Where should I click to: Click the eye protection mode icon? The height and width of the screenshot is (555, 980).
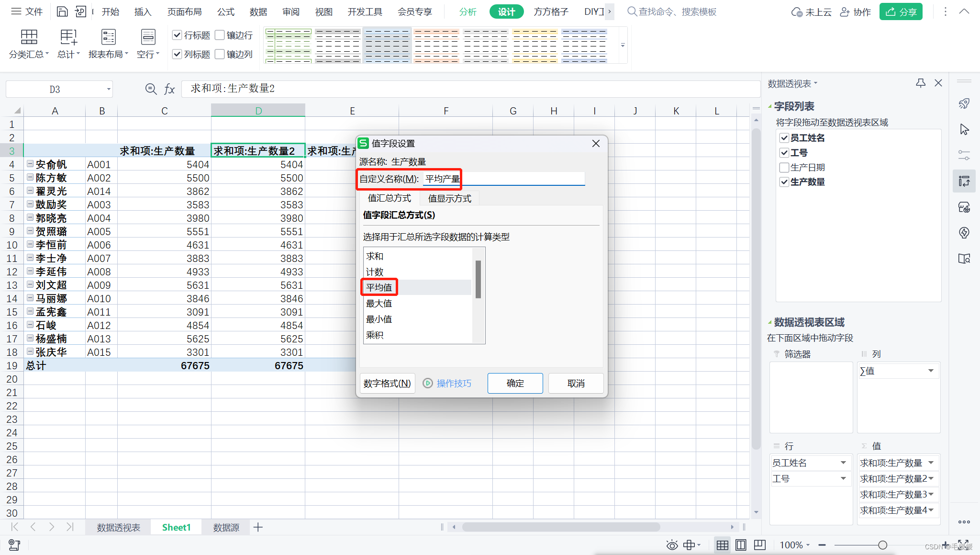pyautogui.click(x=672, y=545)
